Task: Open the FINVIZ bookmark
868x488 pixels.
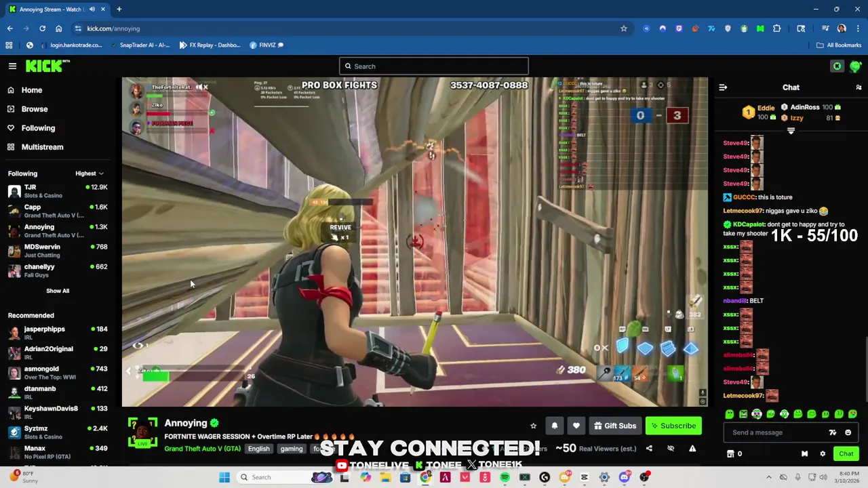Action: tap(267, 45)
